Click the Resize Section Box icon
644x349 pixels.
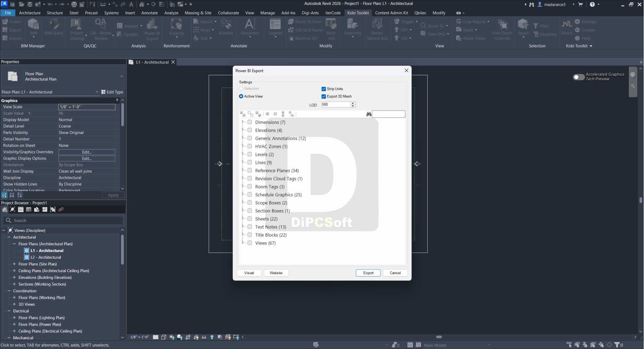(x=377, y=29)
